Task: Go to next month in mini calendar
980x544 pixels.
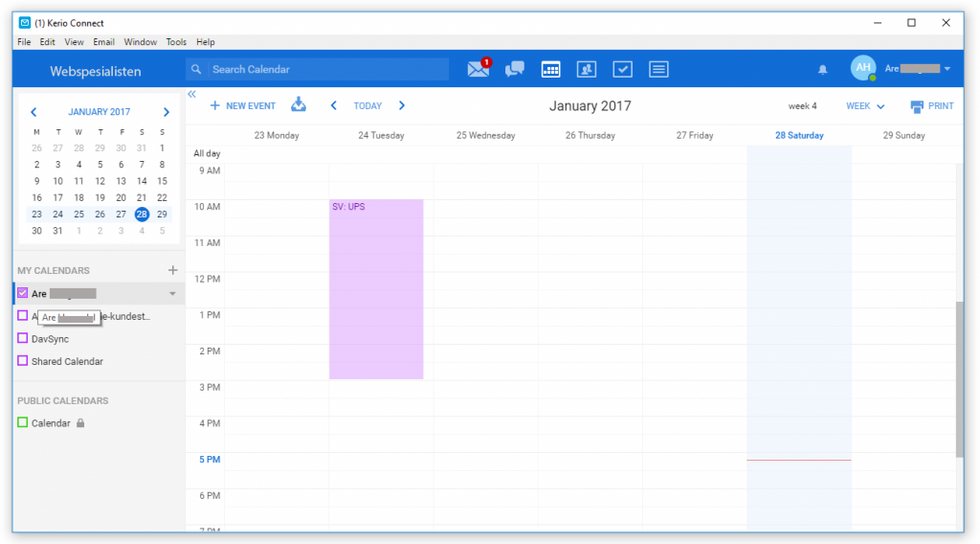Action: pyautogui.click(x=166, y=112)
